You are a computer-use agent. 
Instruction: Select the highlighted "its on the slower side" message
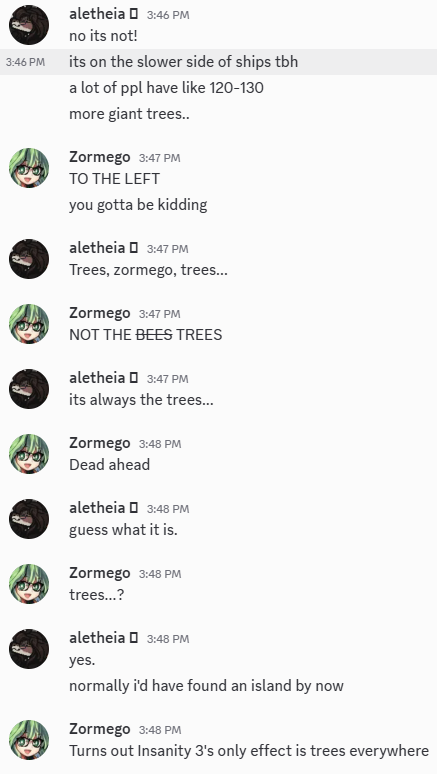click(218, 62)
